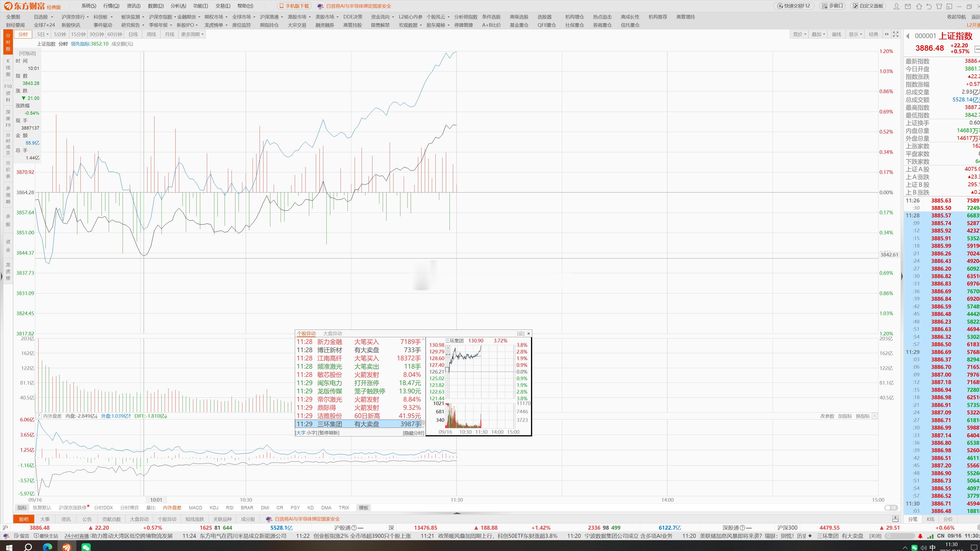Select the MACD indicator
The width and height of the screenshot is (980, 551).
[196, 508]
